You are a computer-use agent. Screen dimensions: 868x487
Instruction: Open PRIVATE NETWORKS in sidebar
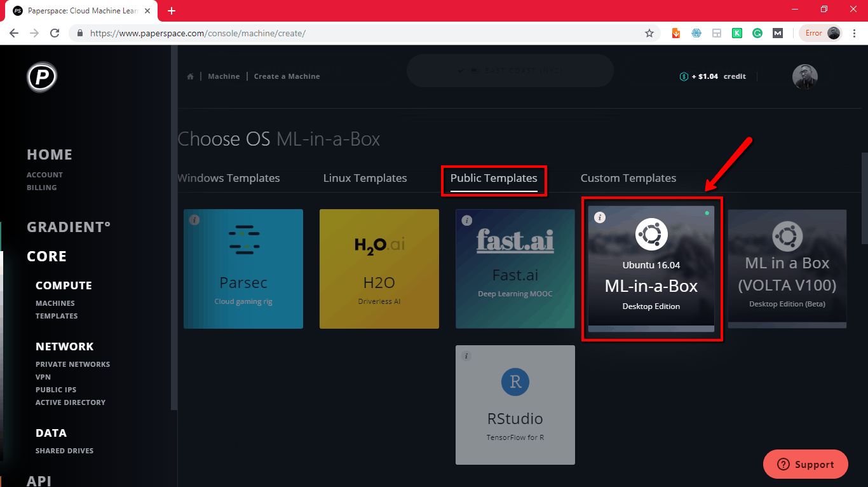tap(73, 364)
